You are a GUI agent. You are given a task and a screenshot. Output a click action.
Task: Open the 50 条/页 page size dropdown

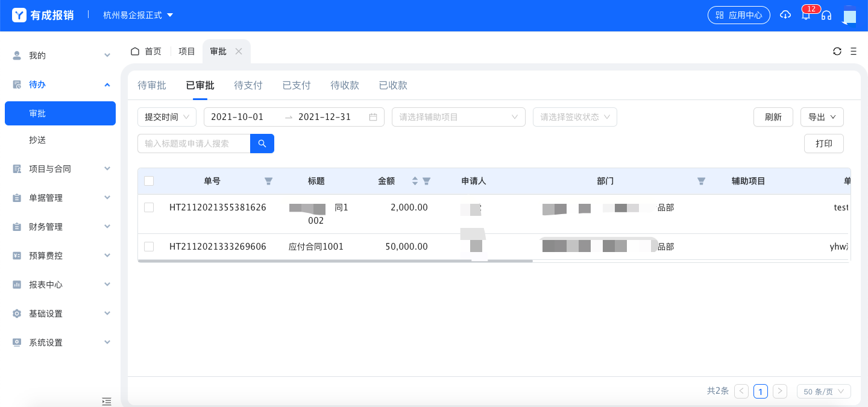pyautogui.click(x=824, y=391)
